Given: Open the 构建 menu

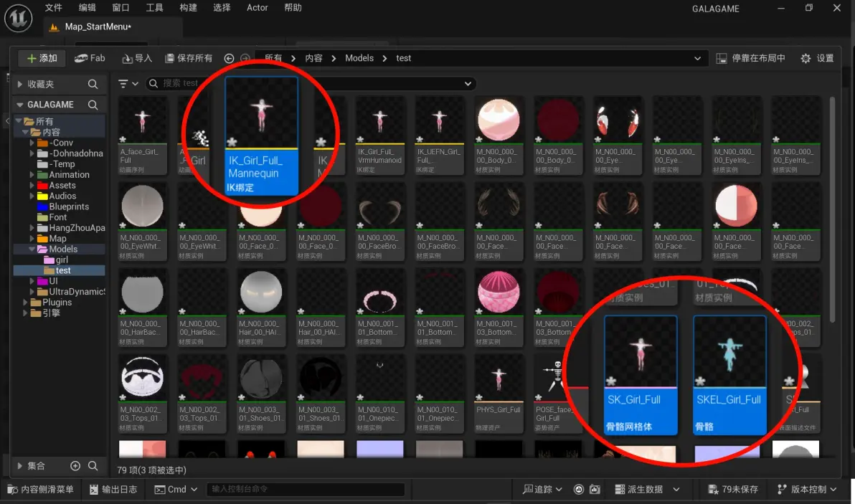Looking at the screenshot, I should pos(188,8).
